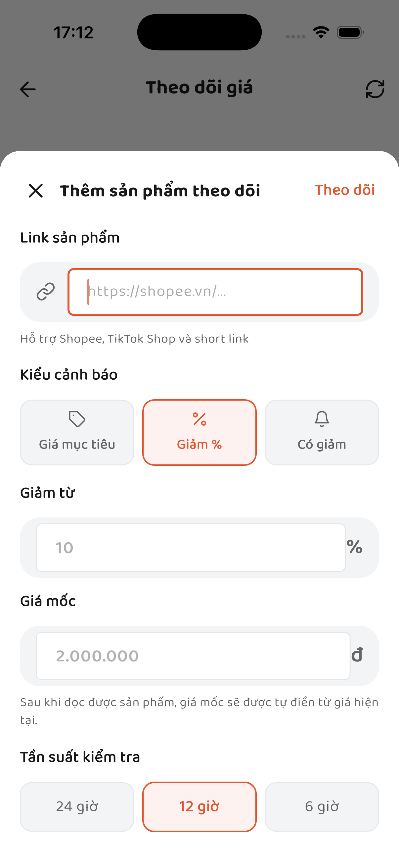Close the add product sheet
Image resolution: width=399 pixels, height=868 pixels.
pyautogui.click(x=36, y=190)
